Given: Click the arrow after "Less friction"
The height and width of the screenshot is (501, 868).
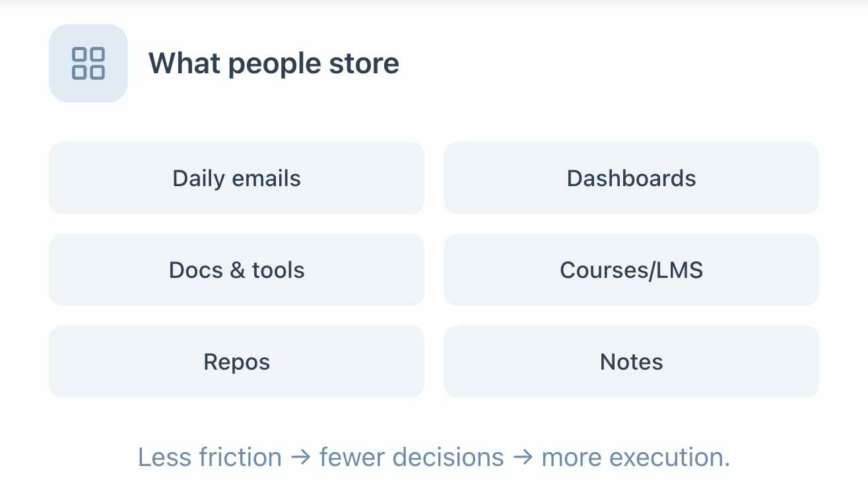Looking at the screenshot, I should coord(300,457).
